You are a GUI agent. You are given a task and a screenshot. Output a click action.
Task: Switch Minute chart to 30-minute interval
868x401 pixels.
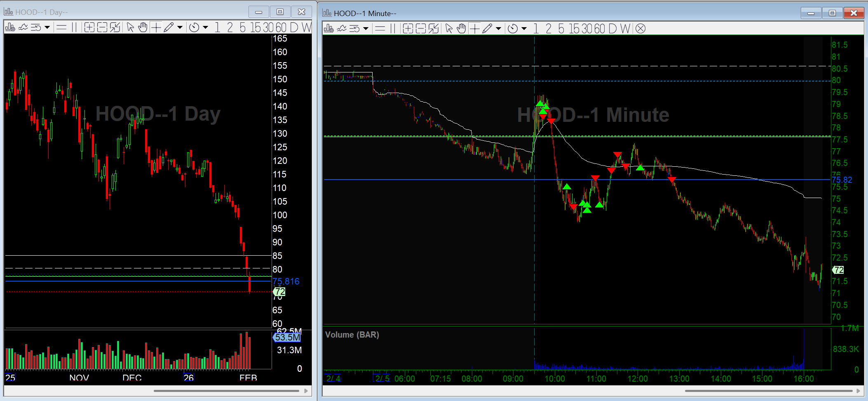click(587, 28)
